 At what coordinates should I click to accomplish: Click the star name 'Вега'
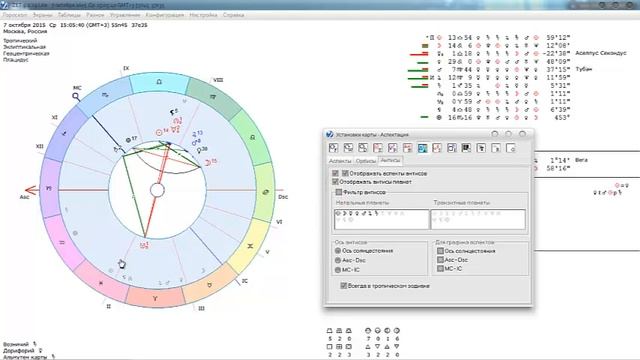tap(581, 160)
